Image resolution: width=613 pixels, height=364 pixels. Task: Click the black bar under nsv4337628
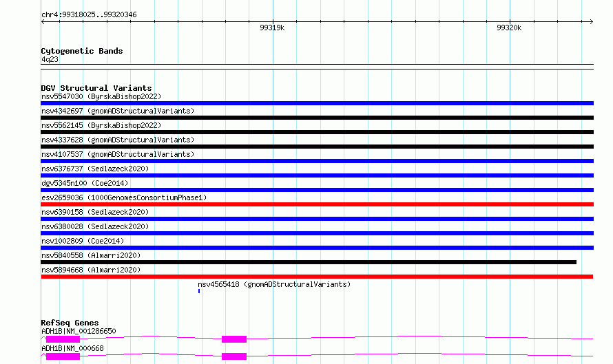coord(317,147)
